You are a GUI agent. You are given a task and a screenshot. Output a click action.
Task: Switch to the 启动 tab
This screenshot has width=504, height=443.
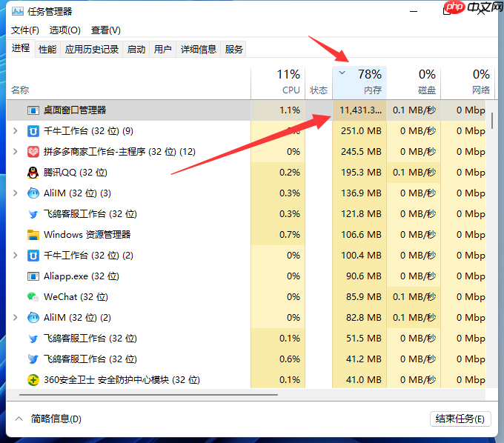pos(136,50)
